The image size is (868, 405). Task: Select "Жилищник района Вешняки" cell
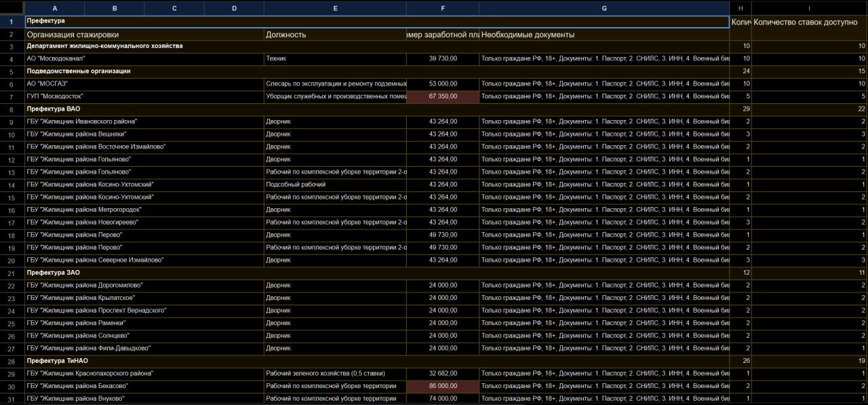144,134
